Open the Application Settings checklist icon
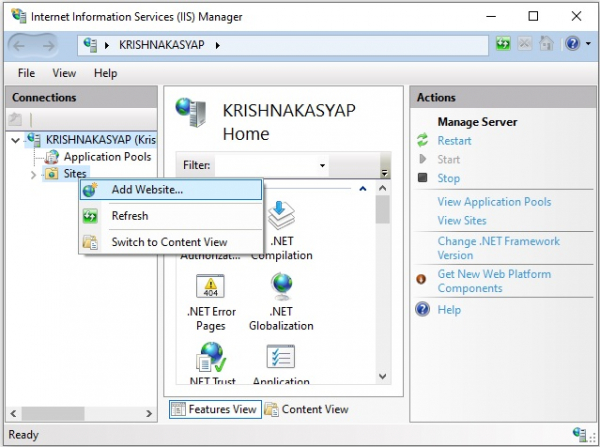This screenshot has width=600, height=447. [281, 357]
